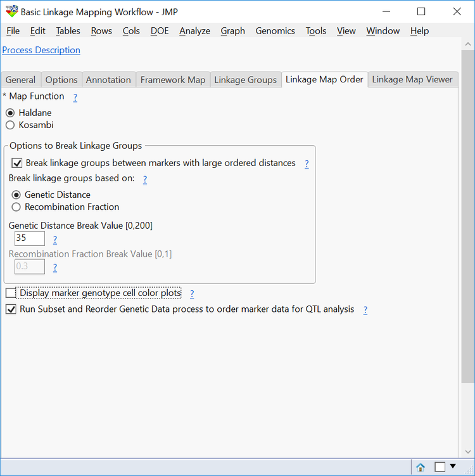Open help for Genetic Distance Break Value
Screen dimensions: 475x476
tap(55, 240)
